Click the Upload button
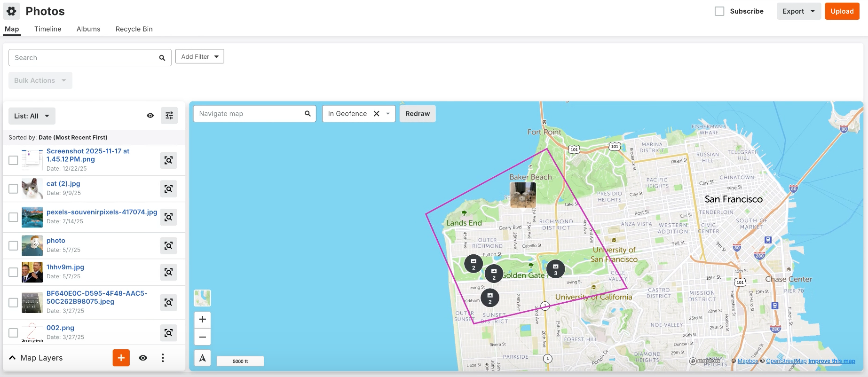 click(x=842, y=11)
